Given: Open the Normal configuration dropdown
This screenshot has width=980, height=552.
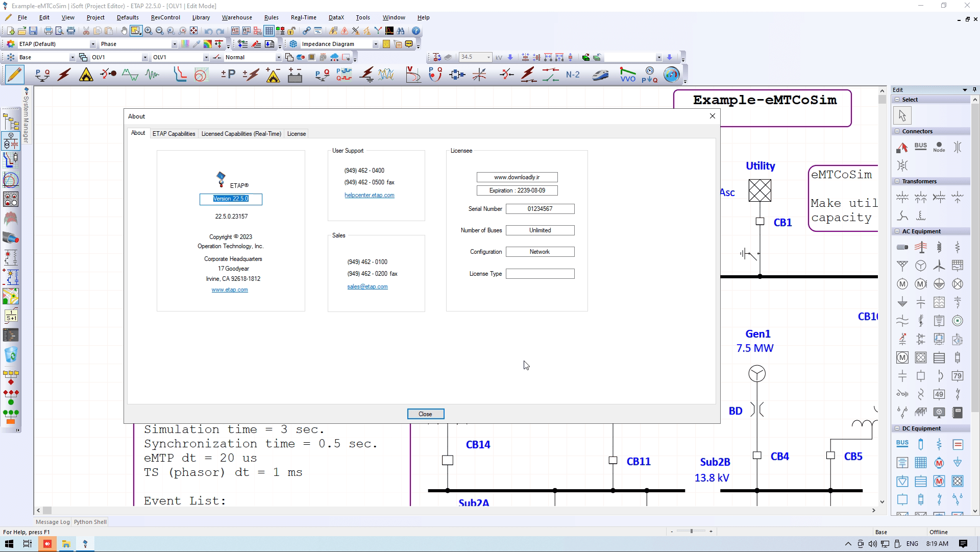Looking at the screenshot, I should tap(278, 57).
